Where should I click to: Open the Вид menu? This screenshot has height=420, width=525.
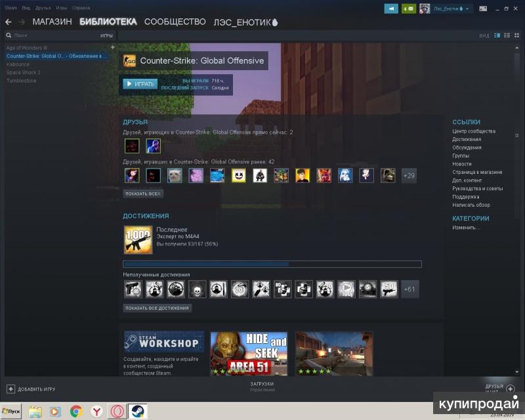[26, 8]
